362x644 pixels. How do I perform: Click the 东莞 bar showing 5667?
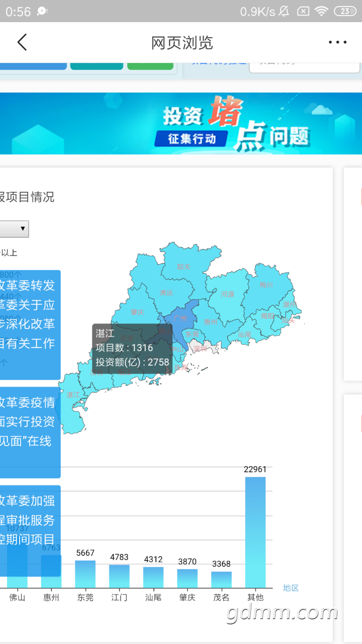point(85,574)
